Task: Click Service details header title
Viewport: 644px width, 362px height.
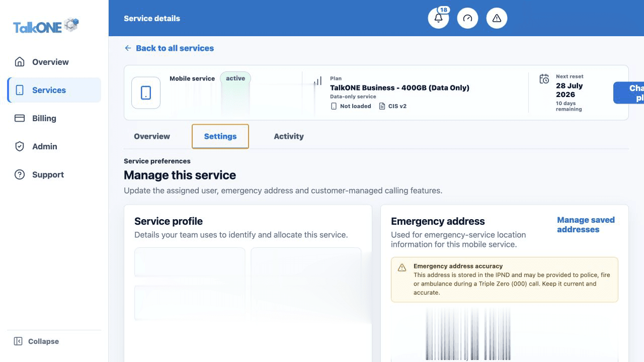Action: point(152,18)
